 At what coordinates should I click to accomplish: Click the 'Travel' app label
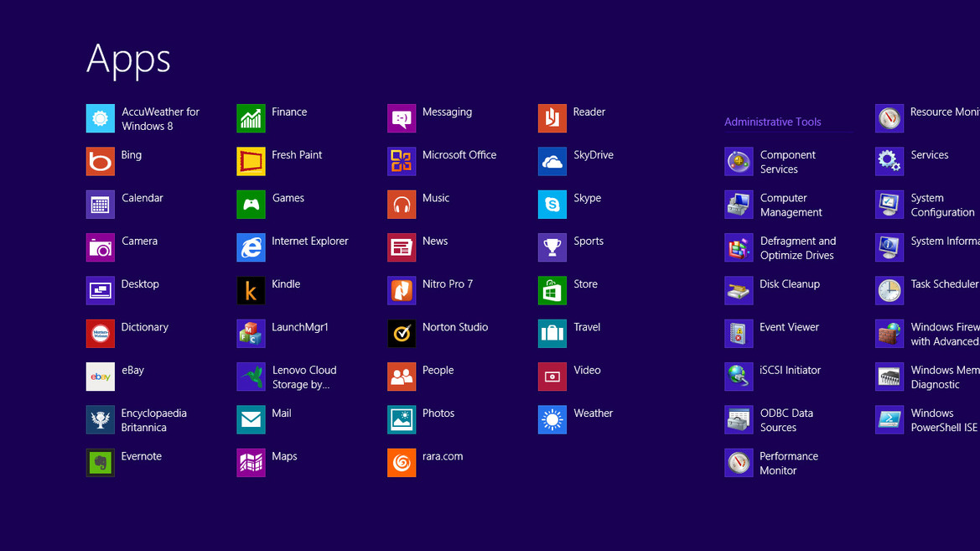pyautogui.click(x=587, y=327)
